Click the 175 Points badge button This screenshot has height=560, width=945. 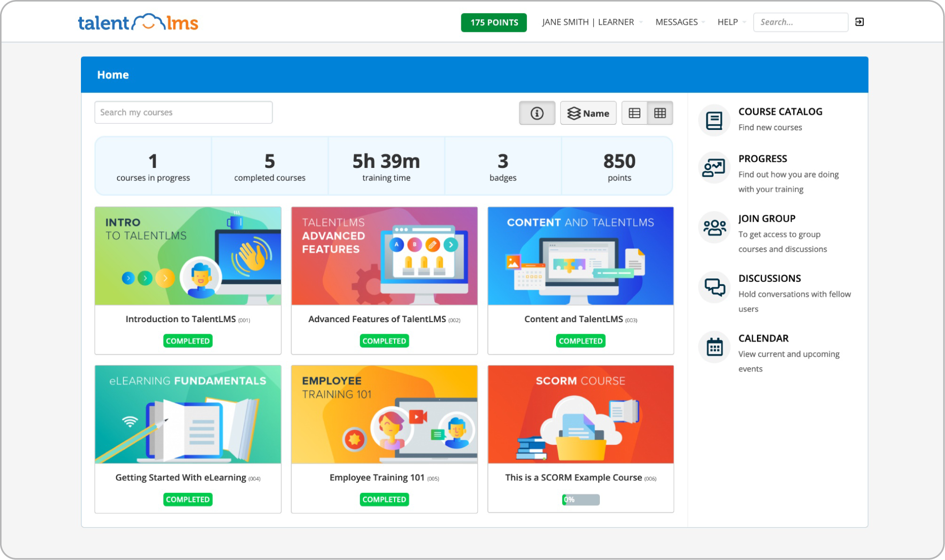(494, 22)
